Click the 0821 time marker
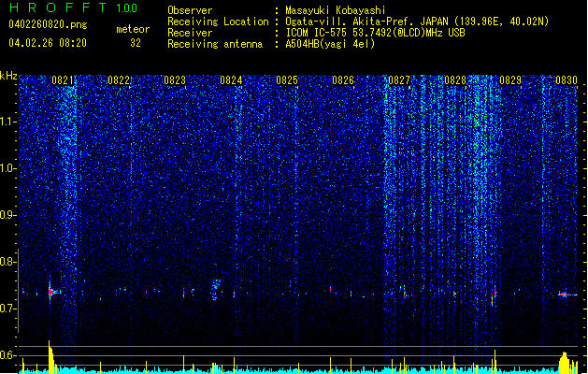 (x=63, y=80)
